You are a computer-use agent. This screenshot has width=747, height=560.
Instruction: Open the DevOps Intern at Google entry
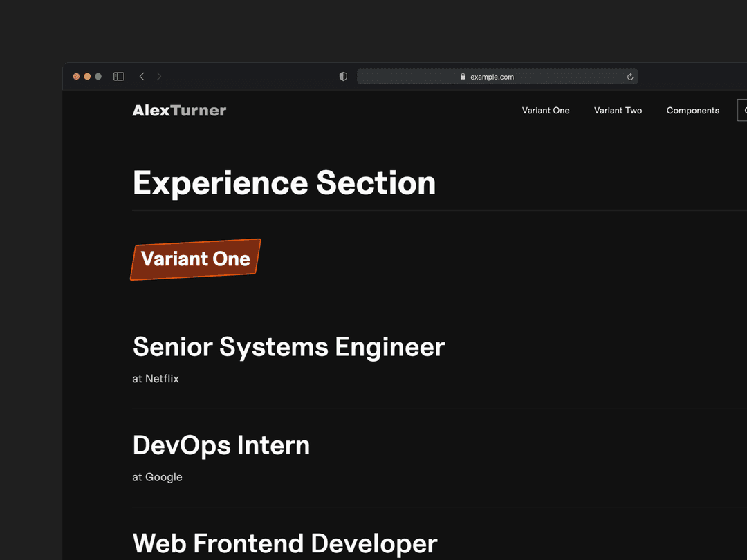pos(221,445)
